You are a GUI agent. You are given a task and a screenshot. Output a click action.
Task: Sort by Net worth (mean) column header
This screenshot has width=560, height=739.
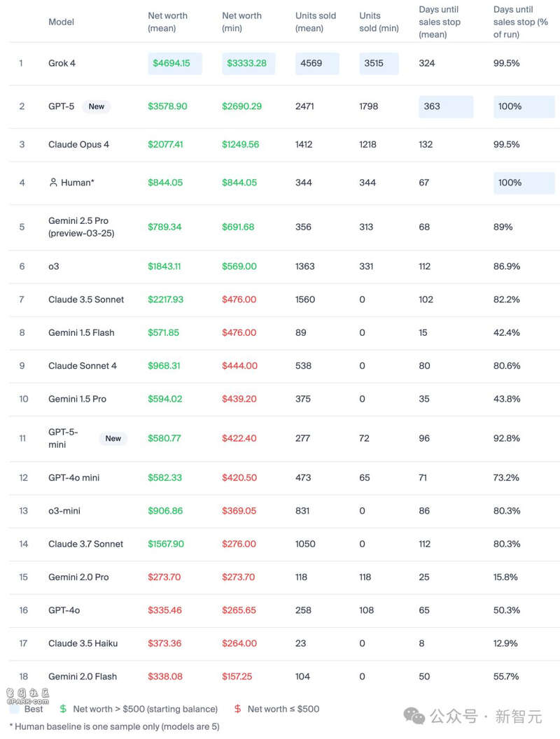[168, 22]
